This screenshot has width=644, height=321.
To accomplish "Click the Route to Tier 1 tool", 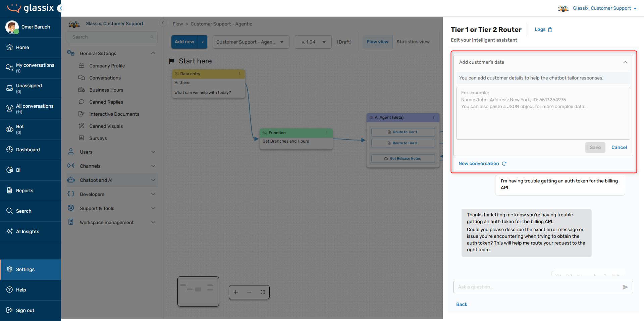I will (x=403, y=132).
